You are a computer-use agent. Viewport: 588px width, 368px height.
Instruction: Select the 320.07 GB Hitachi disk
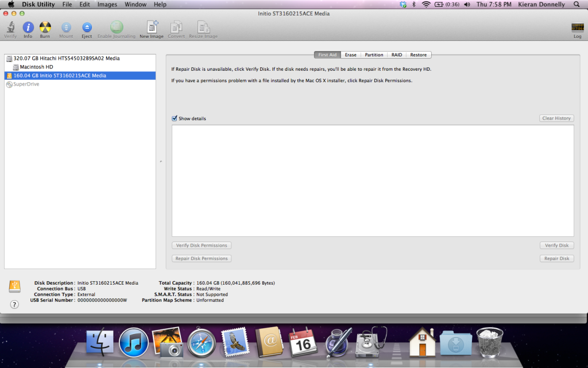click(x=80, y=58)
